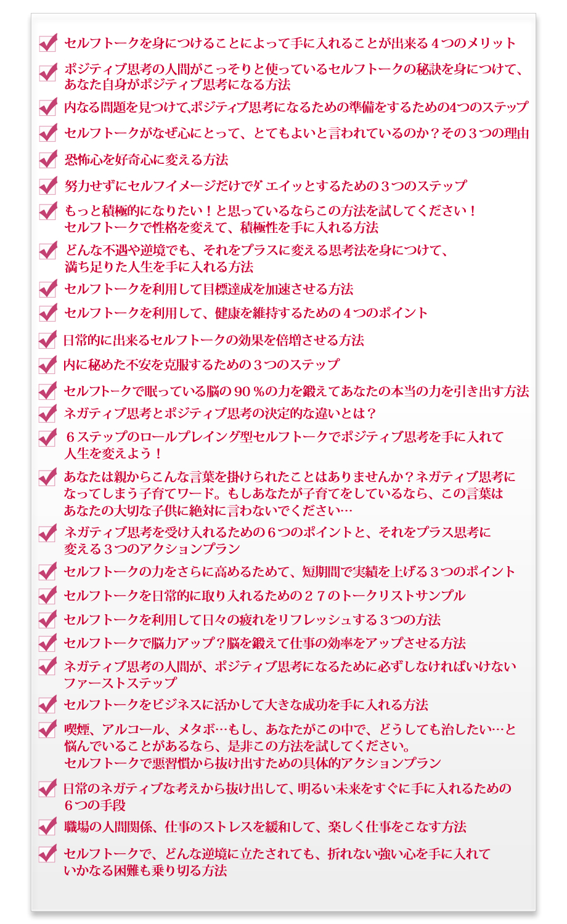Select the checkmark beside "健康を維持するための４つのポイント"
Screen dimensions: 567x924
click(48, 313)
